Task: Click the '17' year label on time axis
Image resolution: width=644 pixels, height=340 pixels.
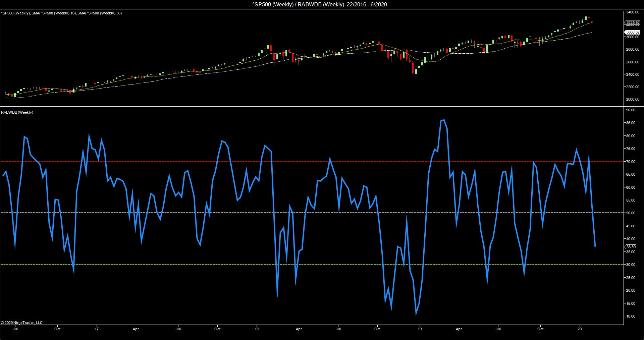Action: click(x=97, y=329)
